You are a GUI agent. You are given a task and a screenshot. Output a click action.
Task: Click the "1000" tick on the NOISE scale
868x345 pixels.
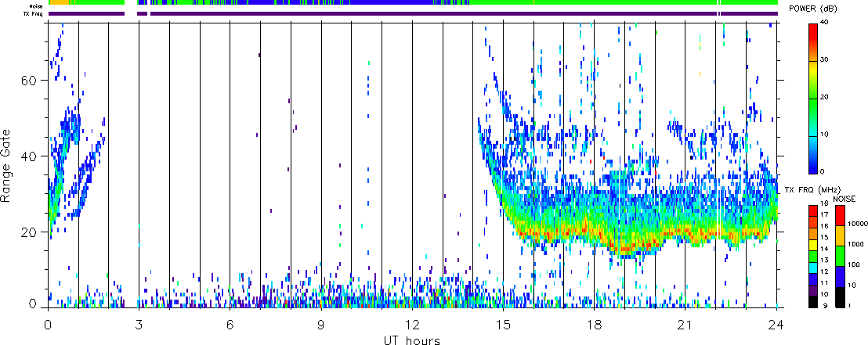[x=855, y=244]
